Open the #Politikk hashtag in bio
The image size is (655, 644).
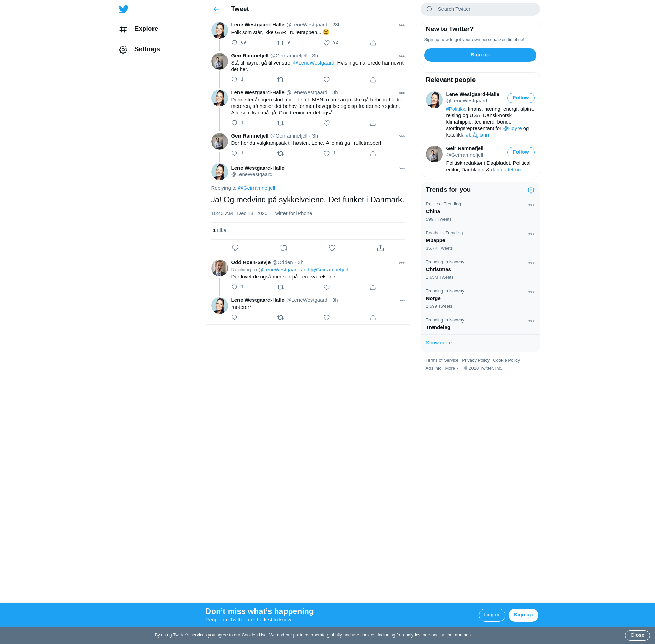click(455, 109)
